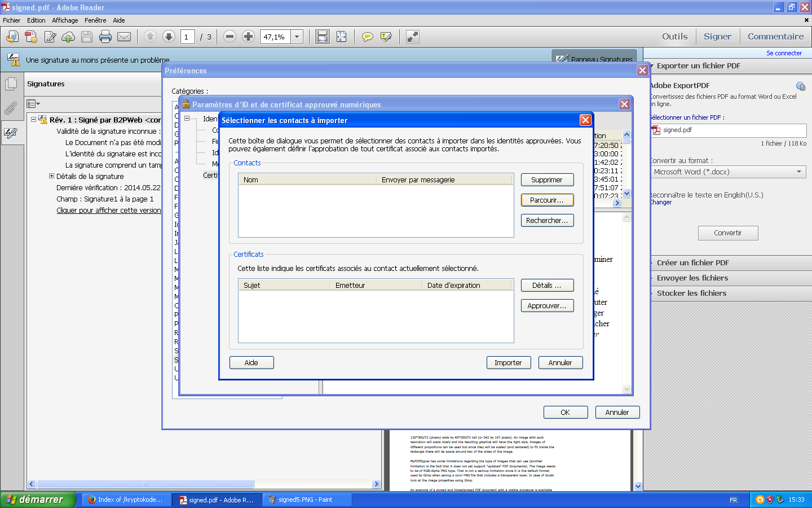Click the Se connecter link
Screen dimensions: 812x508
tap(783, 53)
